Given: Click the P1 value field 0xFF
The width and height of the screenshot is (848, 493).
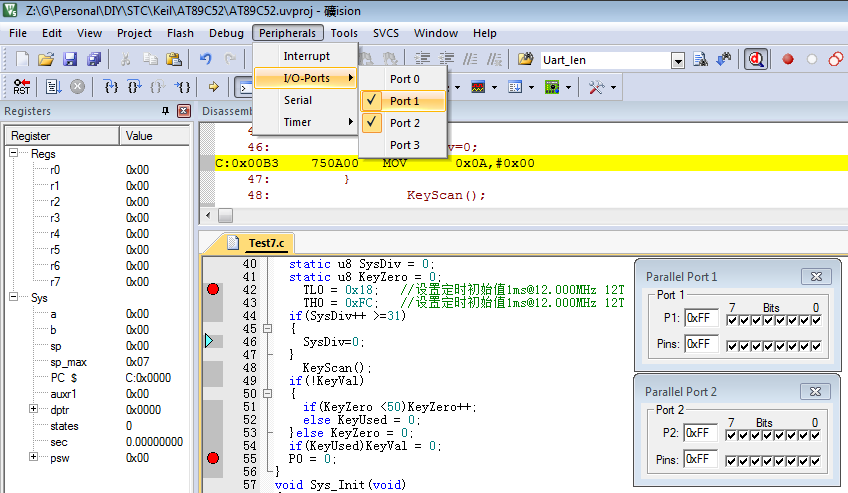Looking at the screenshot, I should 701,318.
